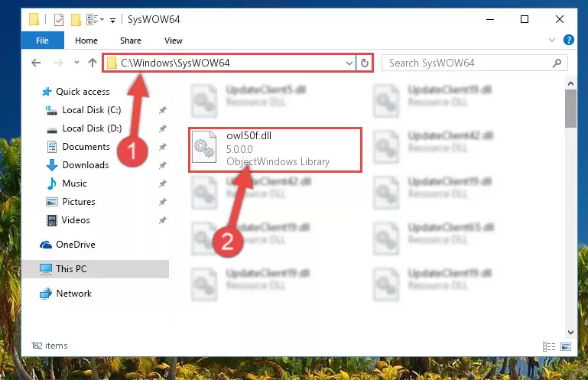Click the pin icon next to Local Disk (D:)
The width and height of the screenshot is (588, 380).
point(162,128)
